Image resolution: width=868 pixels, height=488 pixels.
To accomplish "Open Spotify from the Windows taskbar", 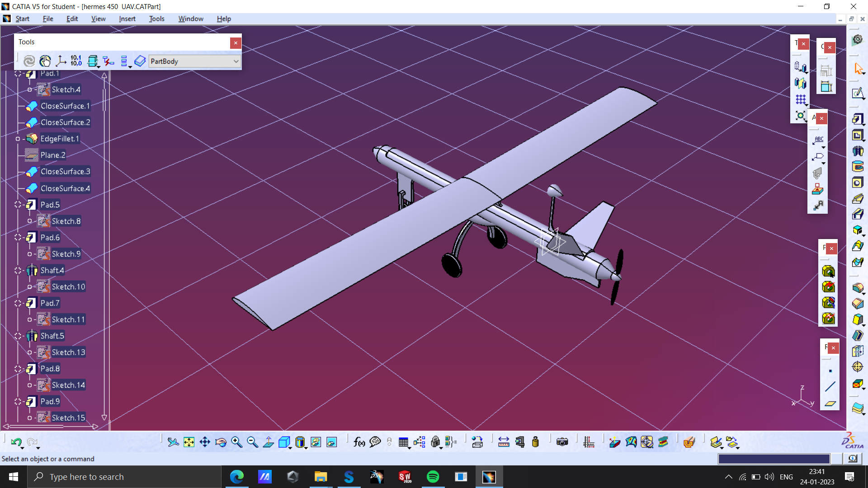I will (433, 476).
